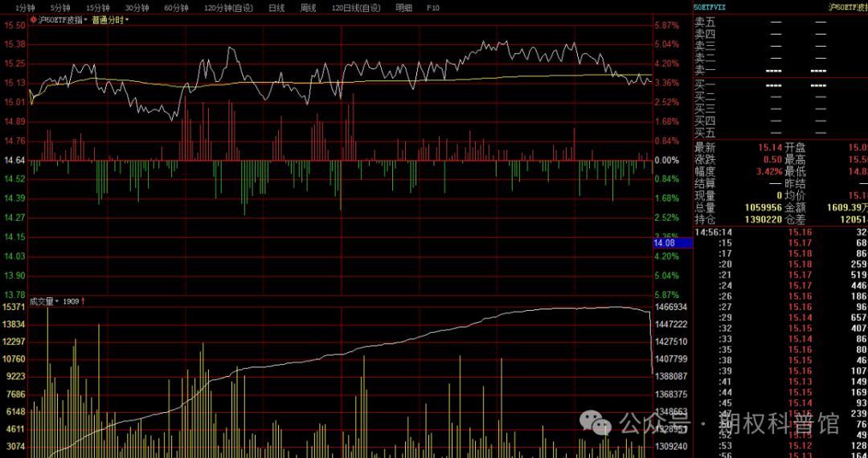Viewport: 868px width, 458px height.
Task: Switch to 15分钟 chart period
Action: [x=97, y=7]
